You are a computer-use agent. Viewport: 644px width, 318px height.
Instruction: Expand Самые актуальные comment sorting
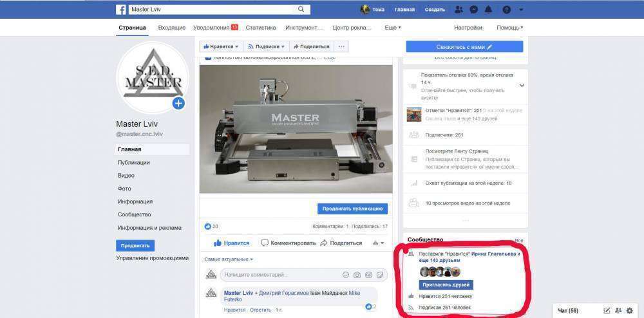(x=229, y=259)
